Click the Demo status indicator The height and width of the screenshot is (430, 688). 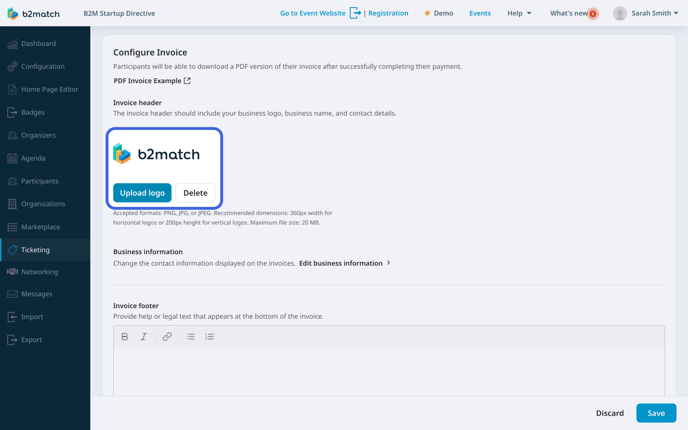tap(439, 13)
